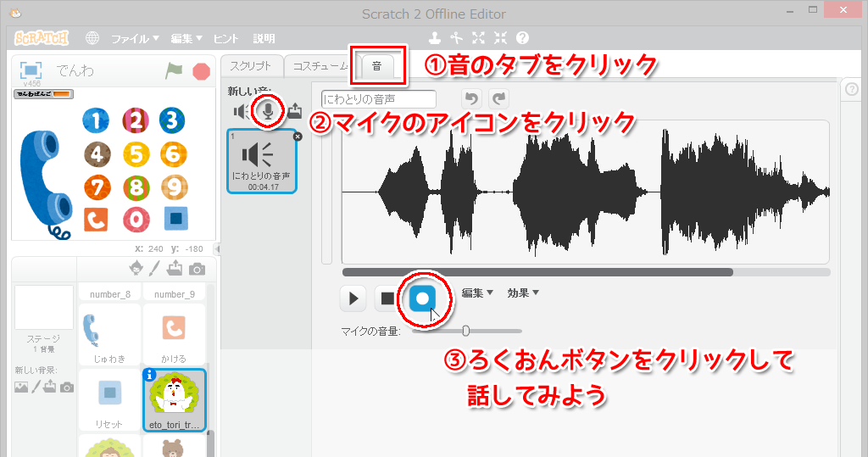Click the microphone record-new-sound icon
The height and width of the screenshot is (457, 868).
(268, 111)
